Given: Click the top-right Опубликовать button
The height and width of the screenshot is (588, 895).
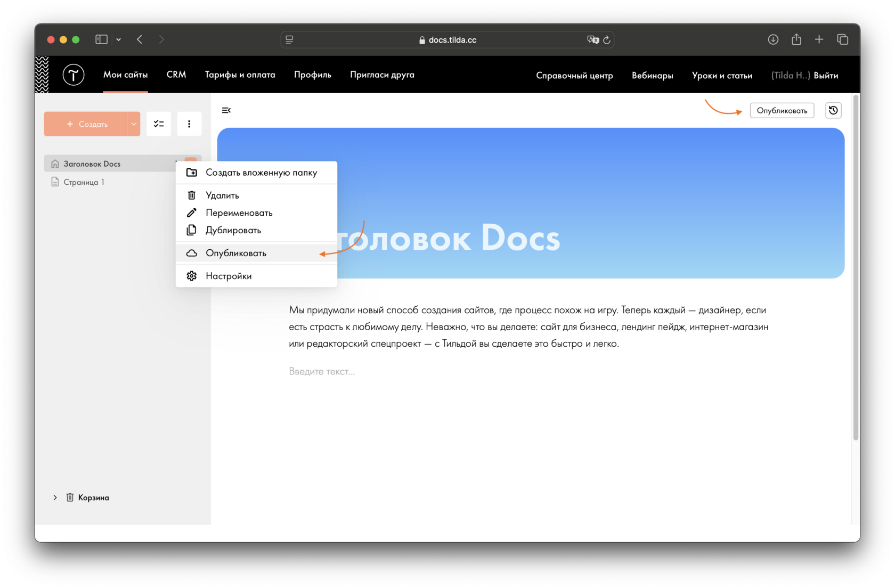Looking at the screenshot, I should (x=782, y=110).
